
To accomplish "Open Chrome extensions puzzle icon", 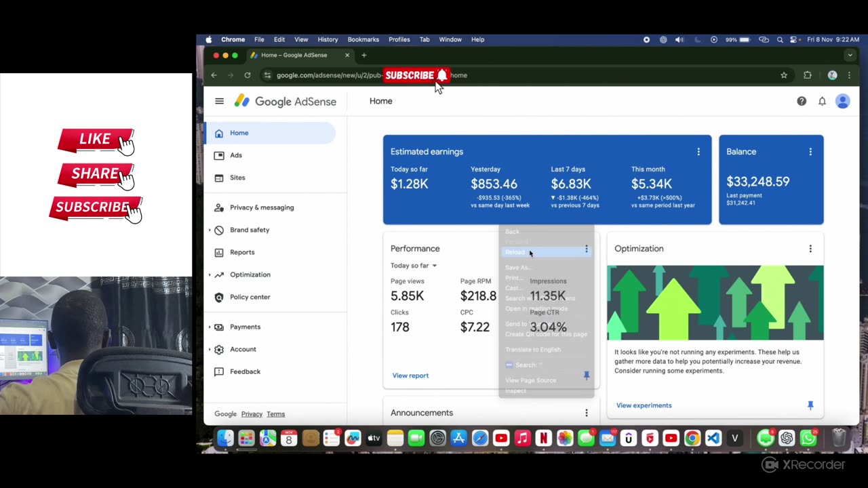I will pos(807,75).
